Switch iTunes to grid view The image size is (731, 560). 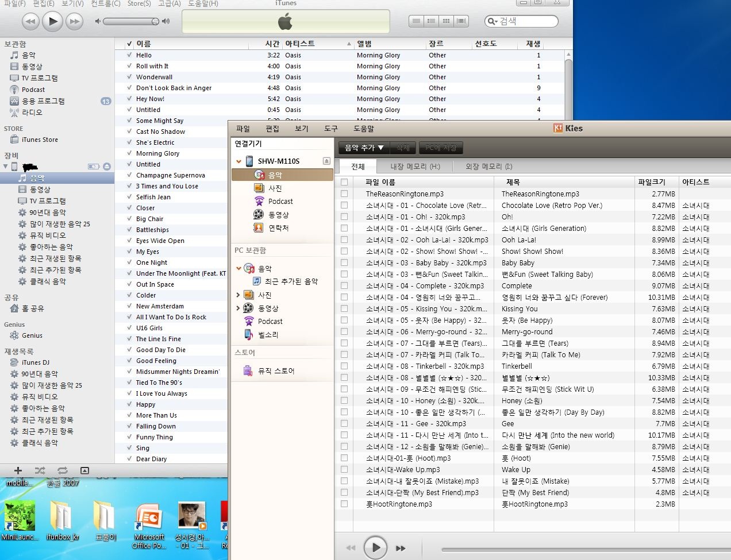pyautogui.click(x=447, y=21)
